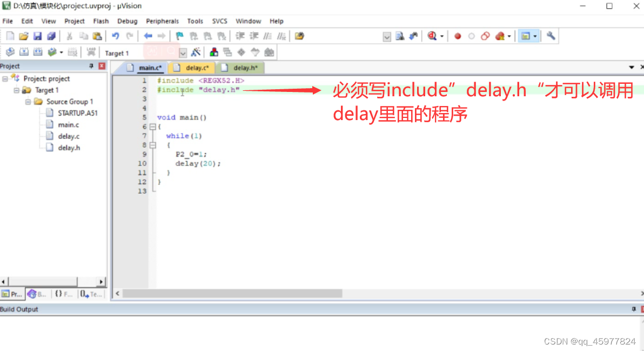644x351 pixels.
Task: Download code to flash memory
Action: coord(90,52)
